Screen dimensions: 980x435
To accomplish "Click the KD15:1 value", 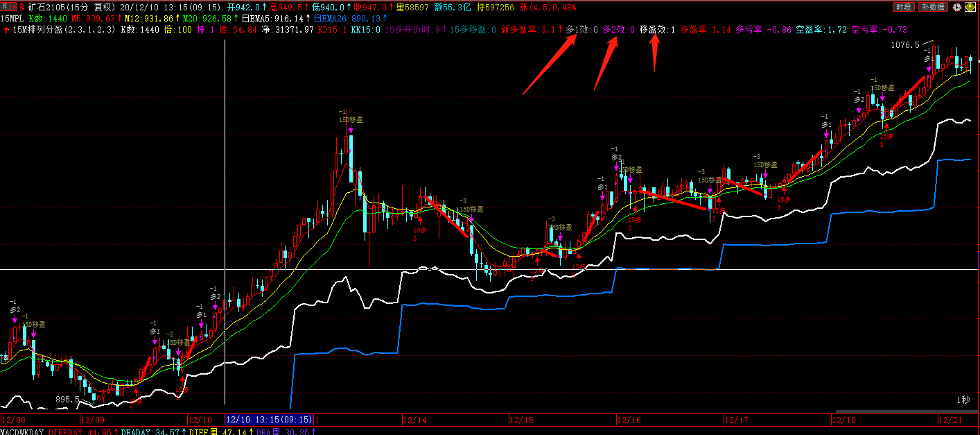I will pyautogui.click(x=333, y=30).
